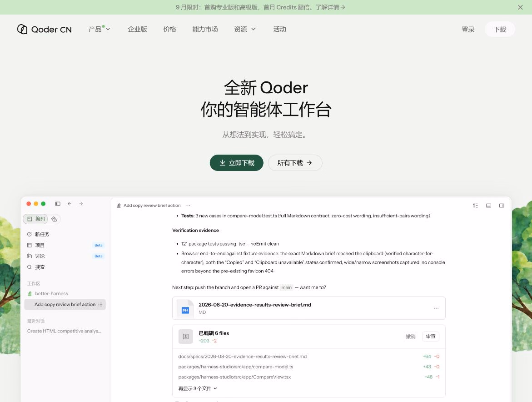
Task: Click the drag handle icon on selected task
Action: coord(100,305)
